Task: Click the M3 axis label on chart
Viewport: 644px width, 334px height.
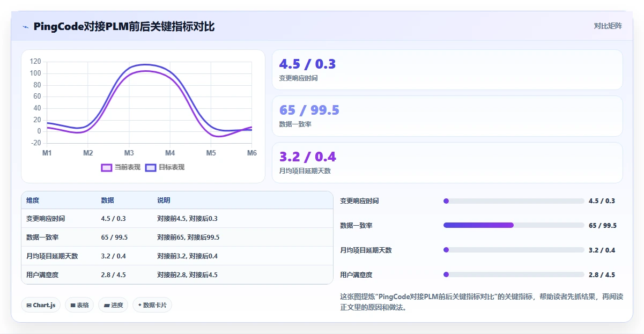Action: point(129,153)
